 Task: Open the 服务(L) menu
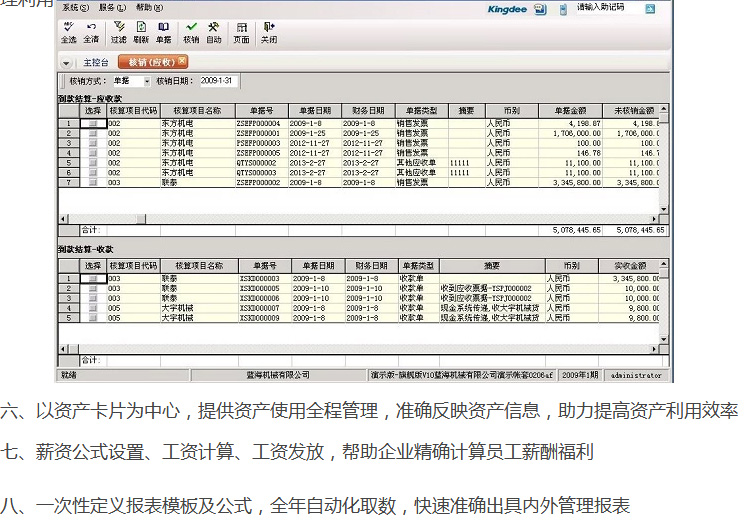pos(112,8)
